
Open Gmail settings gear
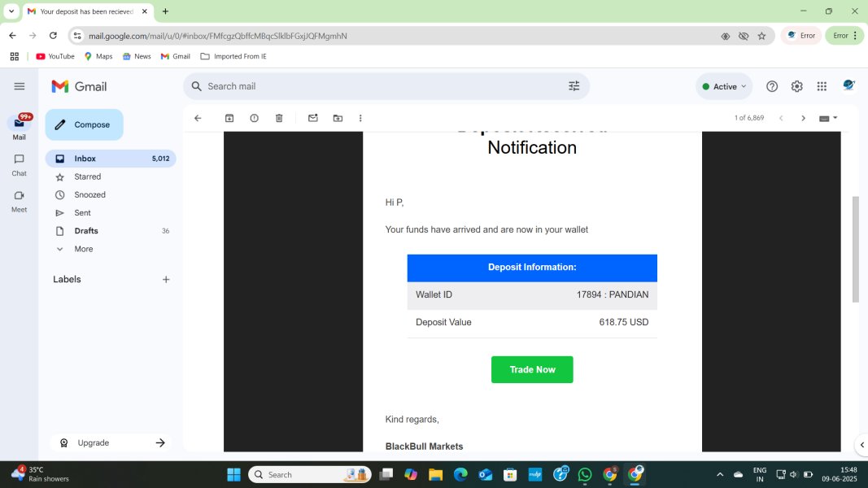pyautogui.click(x=796, y=86)
